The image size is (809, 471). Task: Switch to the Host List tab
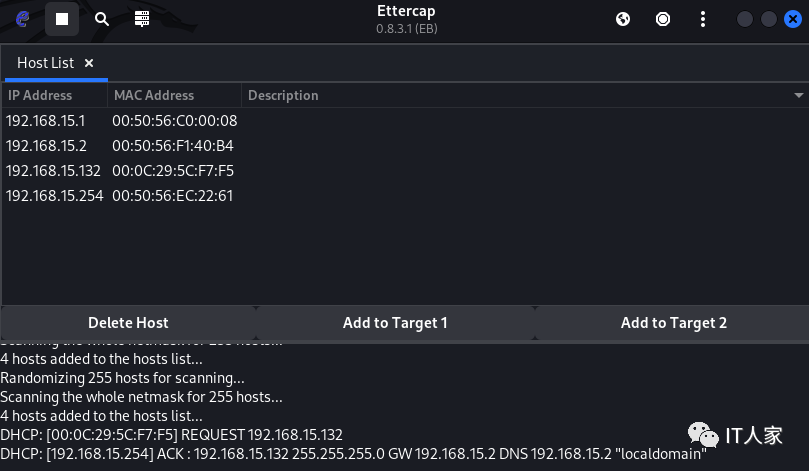click(x=45, y=63)
